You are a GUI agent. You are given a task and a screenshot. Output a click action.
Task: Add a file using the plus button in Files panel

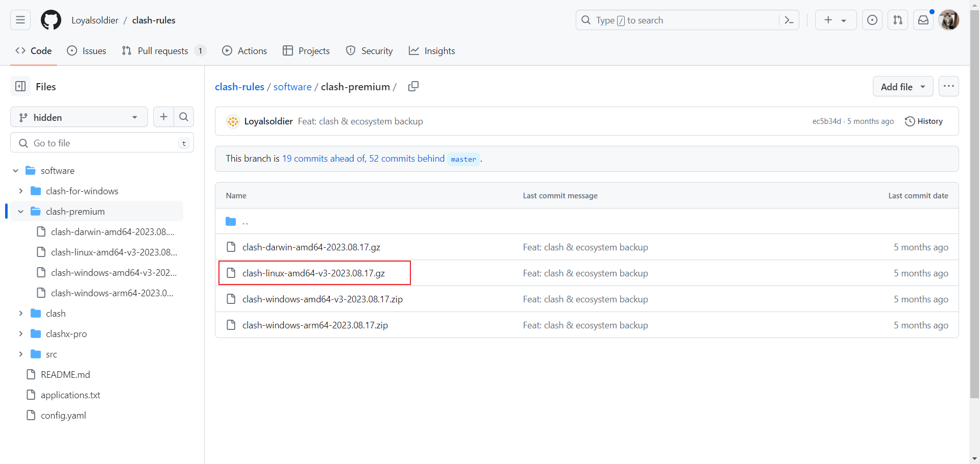(163, 117)
